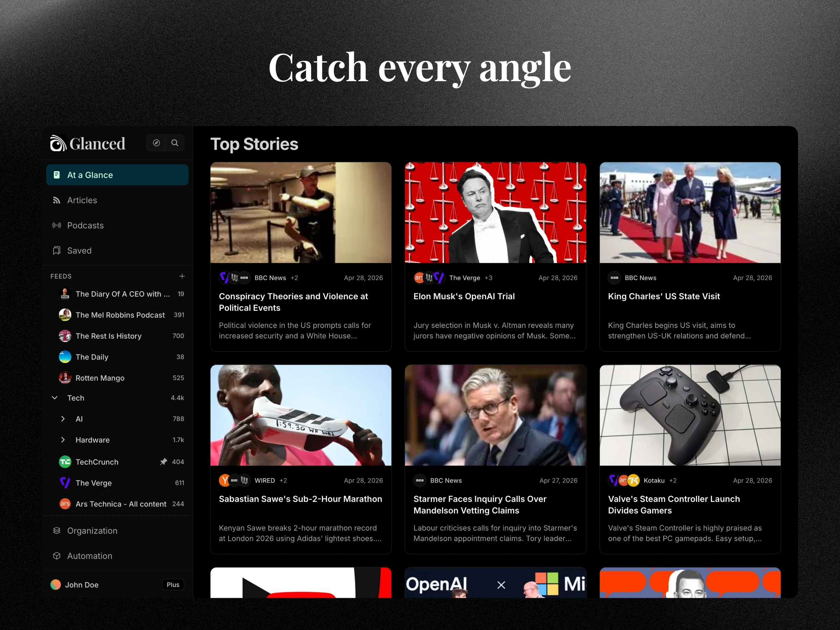Open the King Charles state visit image
This screenshot has height=630, width=840.
(690, 213)
